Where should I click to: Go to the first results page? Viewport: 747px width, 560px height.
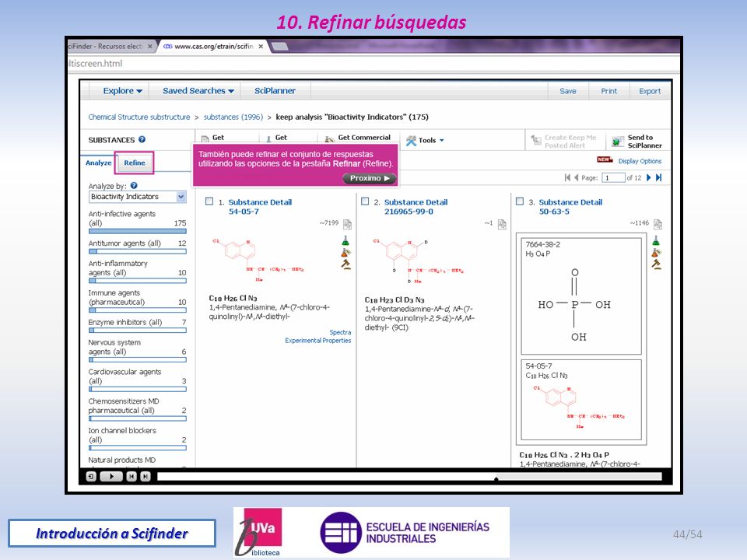(x=567, y=177)
